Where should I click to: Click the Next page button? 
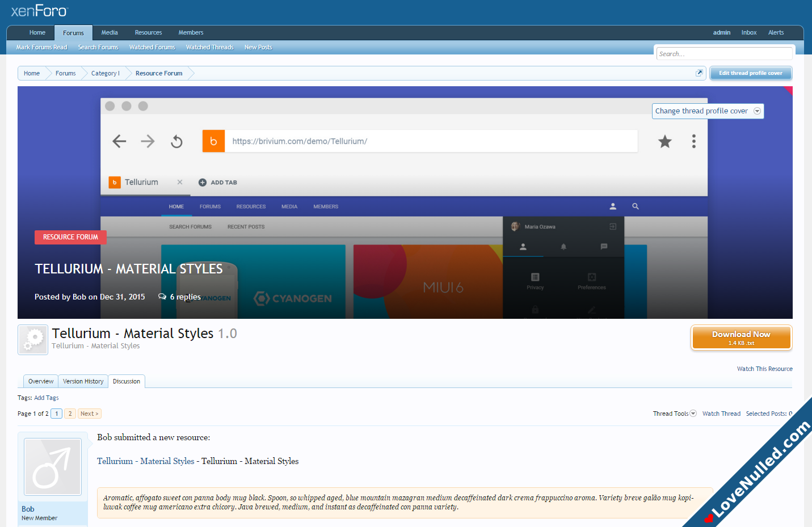tap(89, 414)
